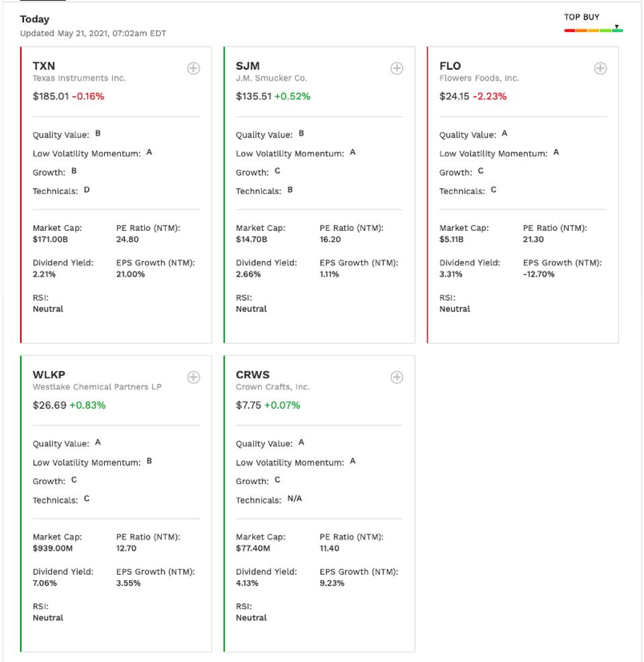
Task: Open the CRWS ticker symbol
Action: pyautogui.click(x=252, y=375)
